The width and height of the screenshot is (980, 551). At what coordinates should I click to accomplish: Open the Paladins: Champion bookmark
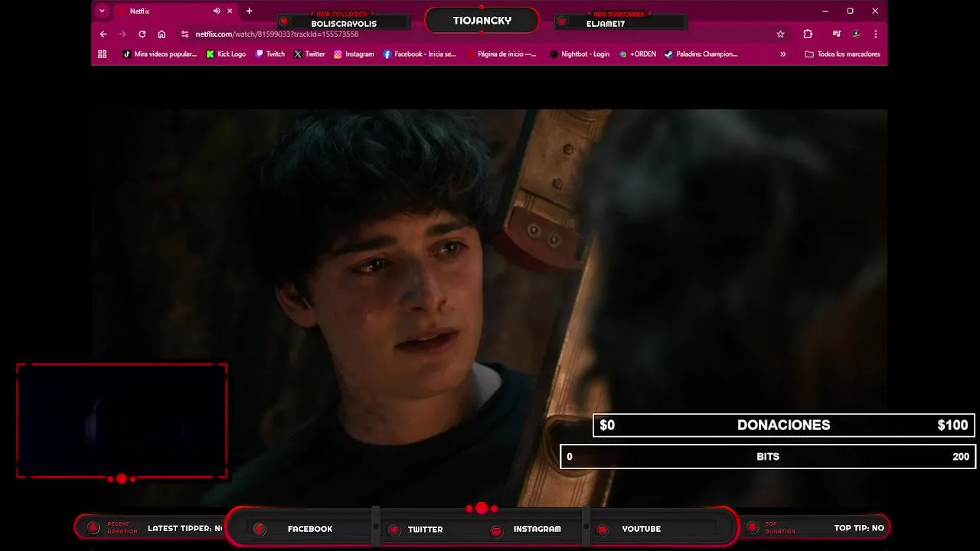pyautogui.click(x=701, y=54)
